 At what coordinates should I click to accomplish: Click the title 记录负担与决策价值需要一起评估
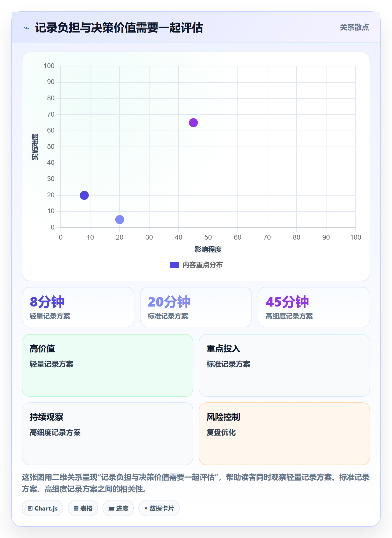[x=119, y=28]
